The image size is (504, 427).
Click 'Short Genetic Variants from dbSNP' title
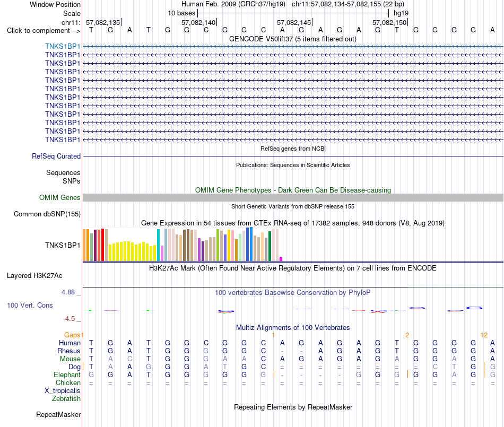(x=293, y=206)
